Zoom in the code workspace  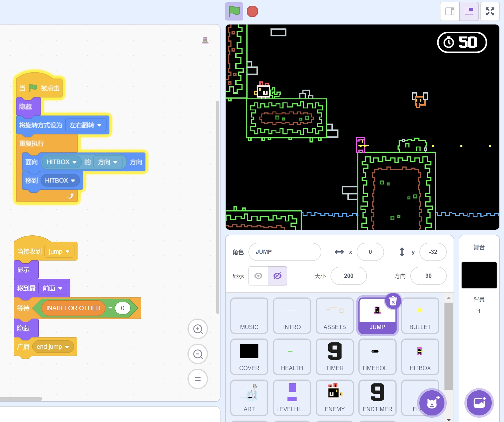[x=198, y=329]
